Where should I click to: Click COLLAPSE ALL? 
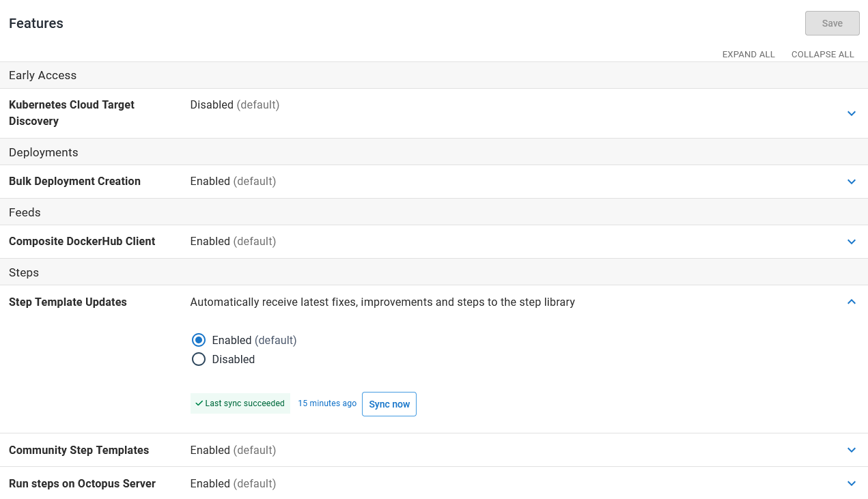[x=823, y=55]
